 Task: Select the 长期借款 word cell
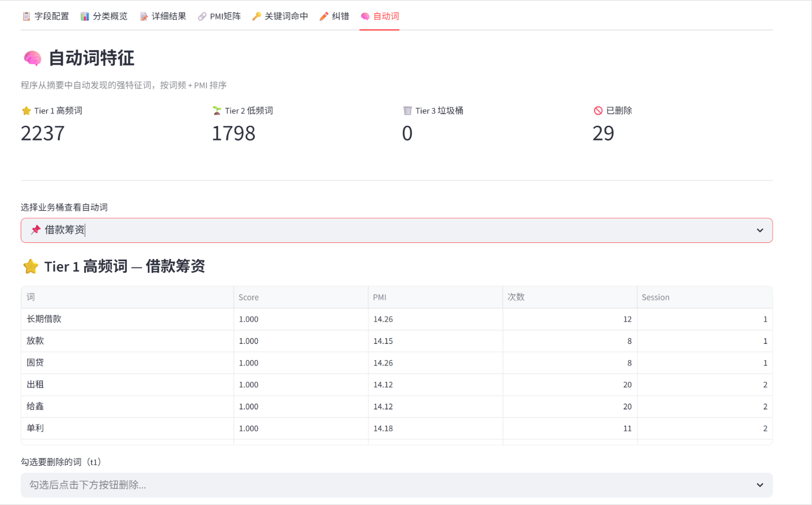pos(127,319)
